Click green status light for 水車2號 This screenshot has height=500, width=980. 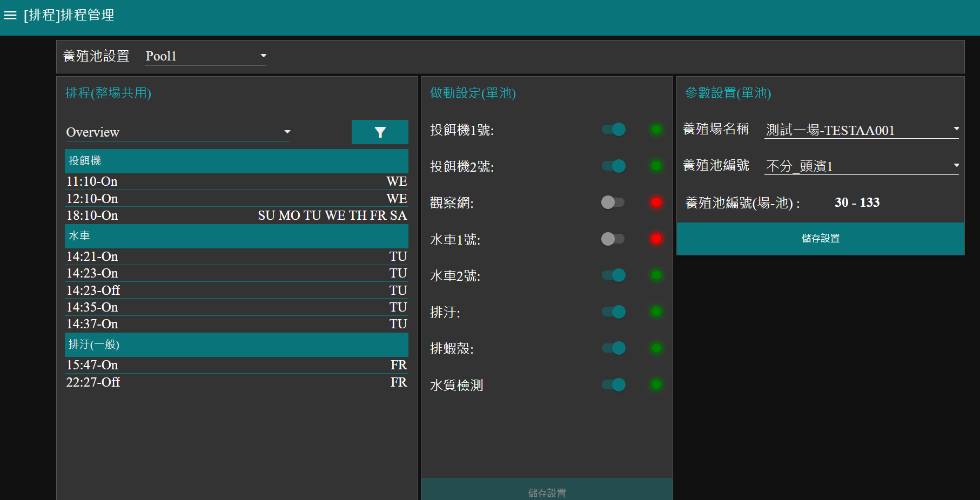tap(656, 275)
